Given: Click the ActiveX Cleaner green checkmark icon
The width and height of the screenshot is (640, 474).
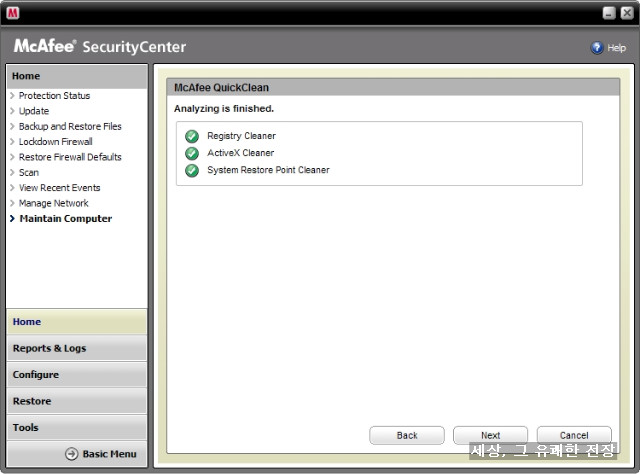Looking at the screenshot, I should (192, 153).
